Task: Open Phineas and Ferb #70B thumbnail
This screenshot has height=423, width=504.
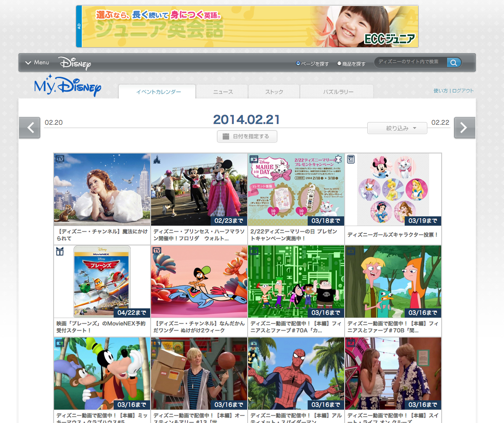Action: point(393,282)
